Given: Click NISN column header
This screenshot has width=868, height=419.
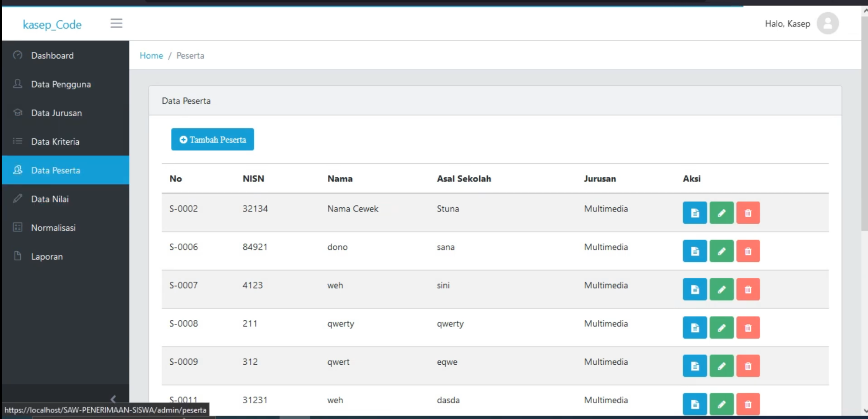Looking at the screenshot, I should point(253,179).
